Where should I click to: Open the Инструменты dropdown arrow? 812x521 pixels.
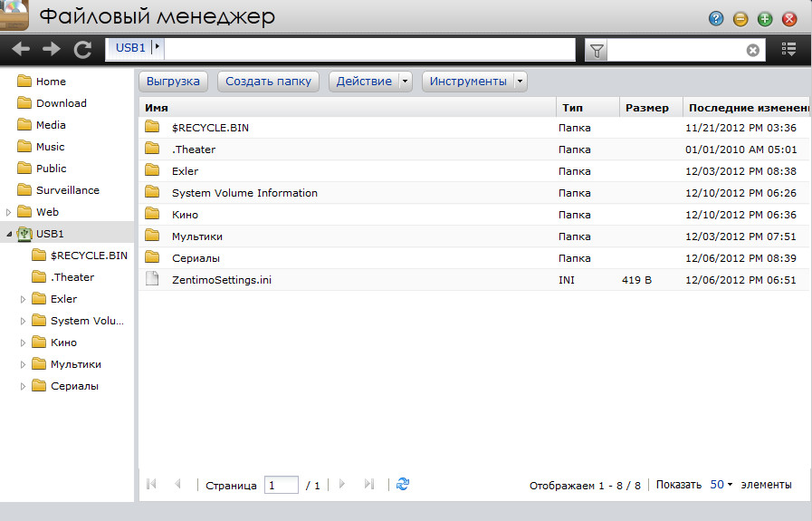click(x=520, y=82)
